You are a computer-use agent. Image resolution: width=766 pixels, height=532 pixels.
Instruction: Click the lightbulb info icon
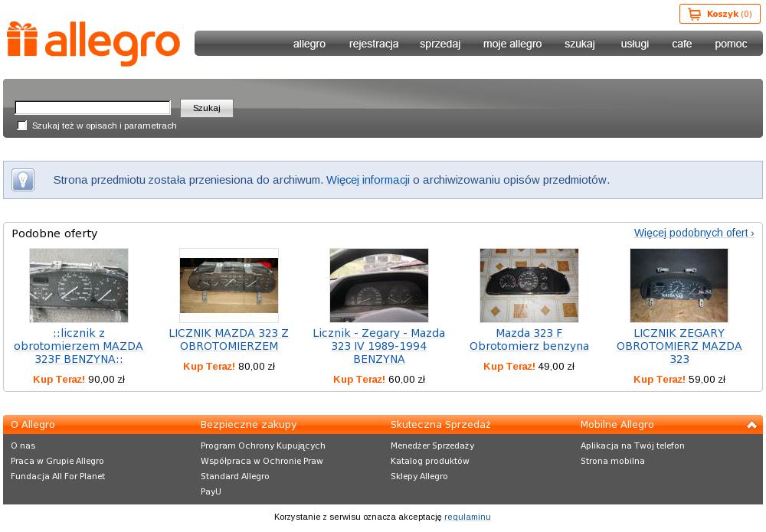click(x=22, y=180)
